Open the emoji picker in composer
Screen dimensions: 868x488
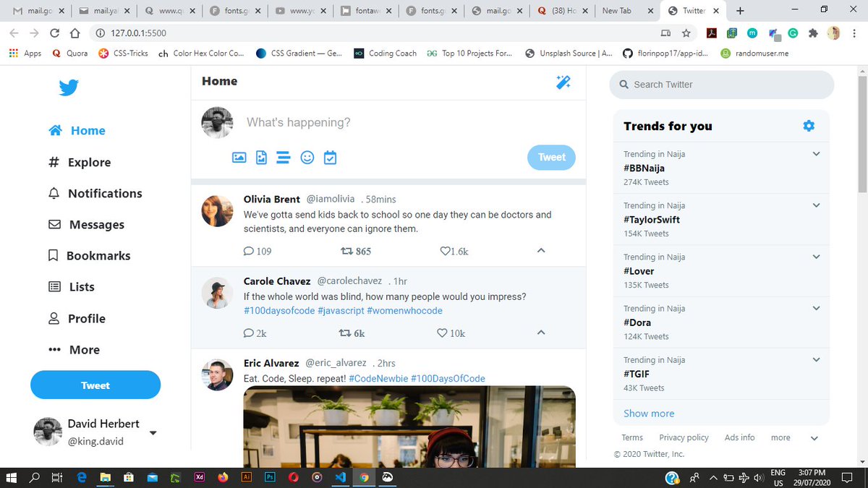307,157
